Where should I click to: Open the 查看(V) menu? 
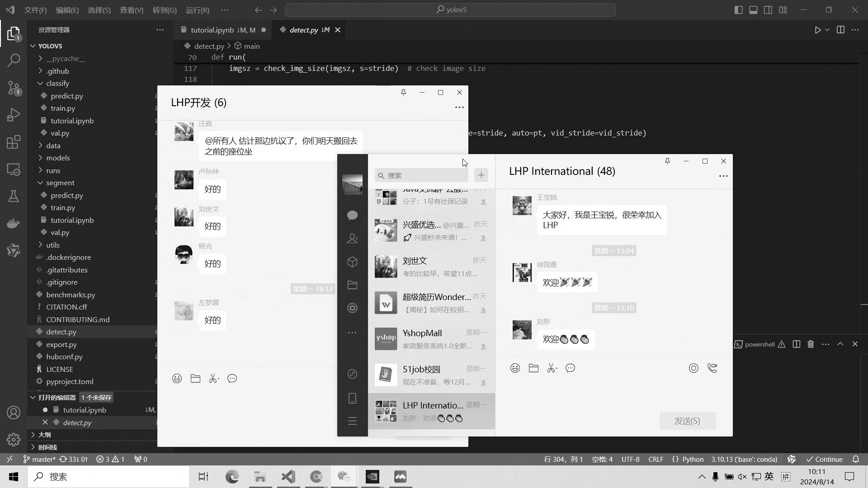pos(132,10)
